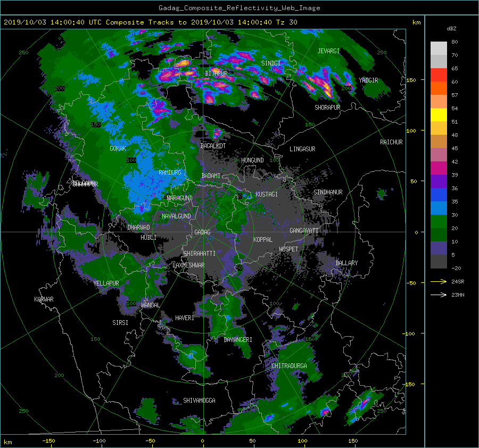Click the 24SR legend label
Screen dimensions: 479x448
[x=458, y=282]
